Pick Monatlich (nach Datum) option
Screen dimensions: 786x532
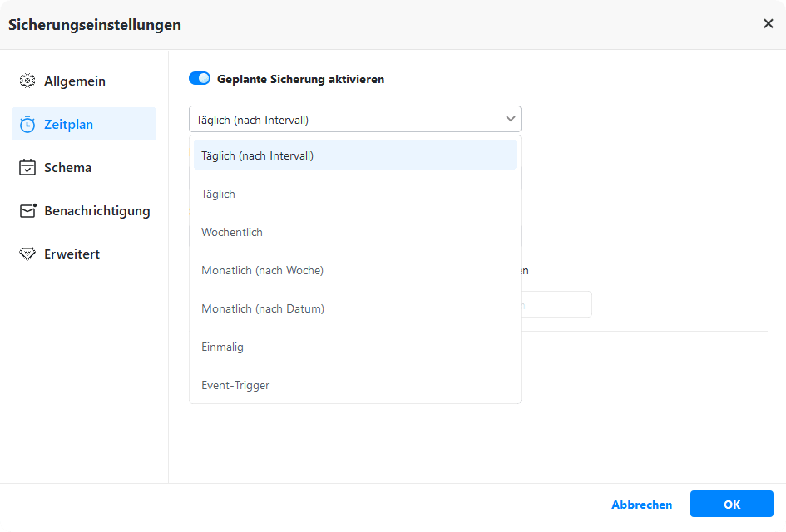(x=263, y=308)
